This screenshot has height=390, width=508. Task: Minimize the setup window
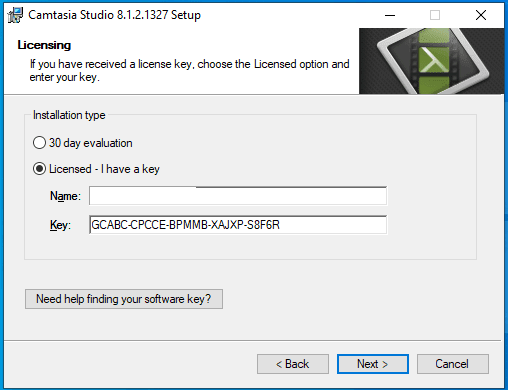click(390, 15)
